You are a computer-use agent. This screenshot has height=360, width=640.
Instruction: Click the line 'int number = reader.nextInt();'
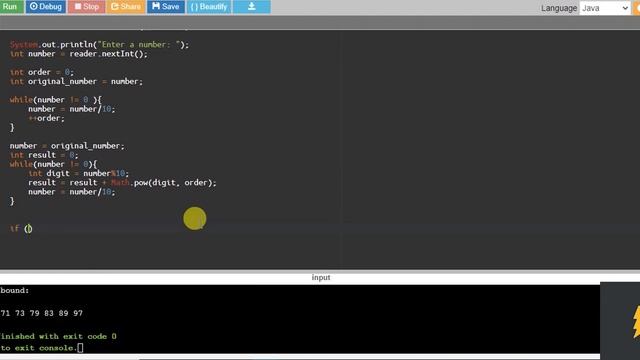click(x=78, y=54)
